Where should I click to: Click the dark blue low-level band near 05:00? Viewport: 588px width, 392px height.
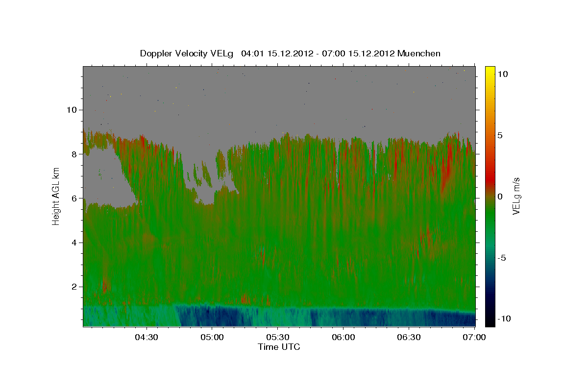tap(213, 316)
